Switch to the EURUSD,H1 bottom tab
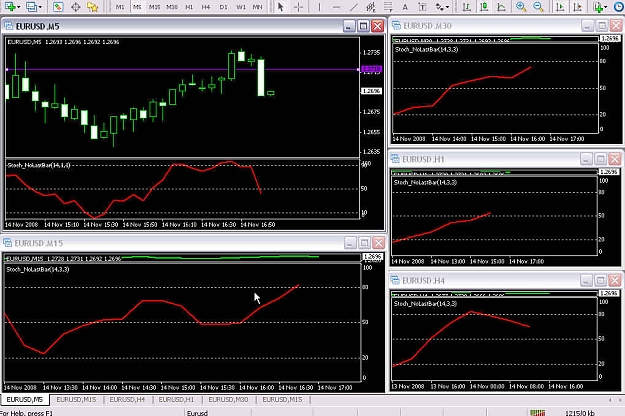The width and height of the screenshot is (625, 416). coord(176,399)
